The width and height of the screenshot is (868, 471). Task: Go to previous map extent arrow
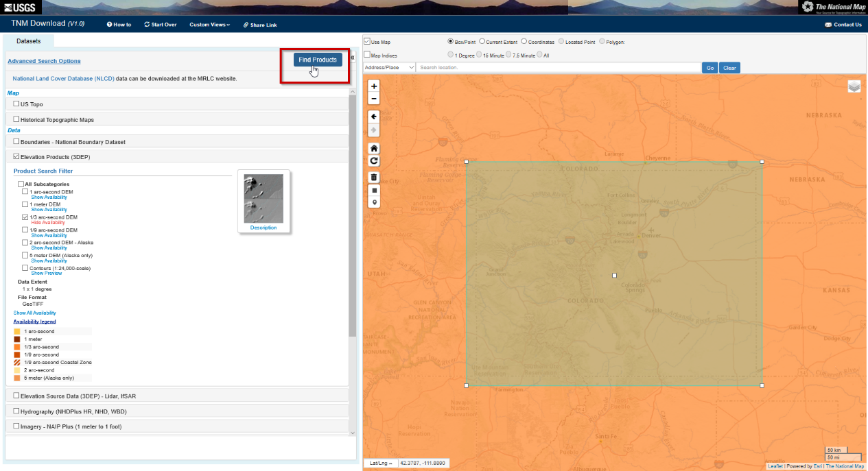(373, 117)
